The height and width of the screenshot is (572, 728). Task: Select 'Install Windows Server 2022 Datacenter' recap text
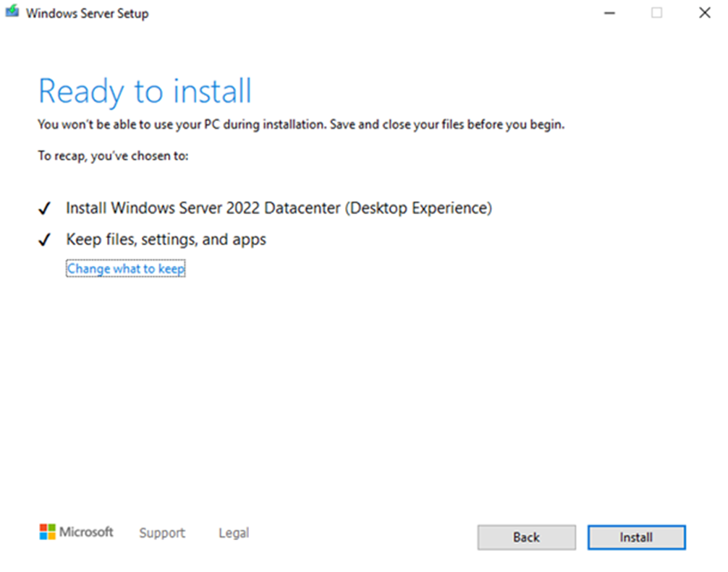(x=279, y=208)
